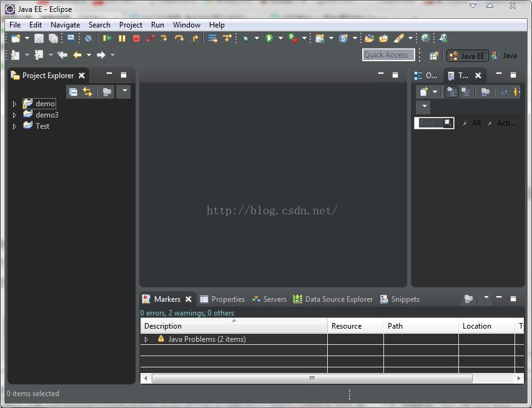Viewport: 532px width, 408px height.
Task: Switch to the Servers tab
Action: pos(269,299)
